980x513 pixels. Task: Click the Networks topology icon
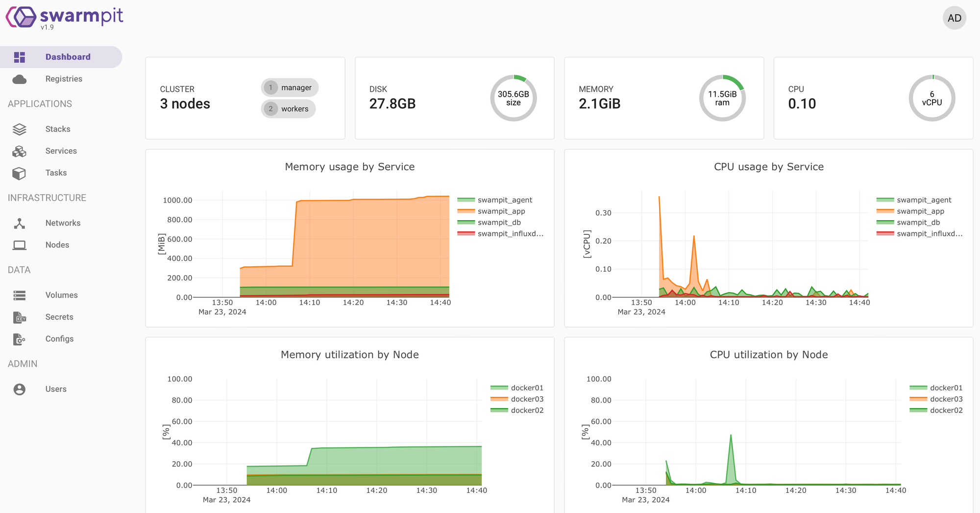(x=20, y=224)
